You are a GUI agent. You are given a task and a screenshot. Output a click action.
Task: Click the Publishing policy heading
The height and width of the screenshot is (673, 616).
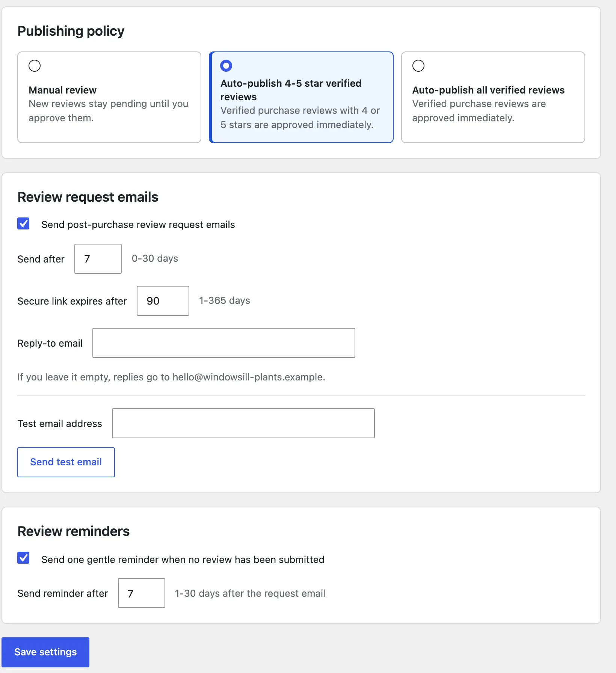pyautogui.click(x=71, y=31)
